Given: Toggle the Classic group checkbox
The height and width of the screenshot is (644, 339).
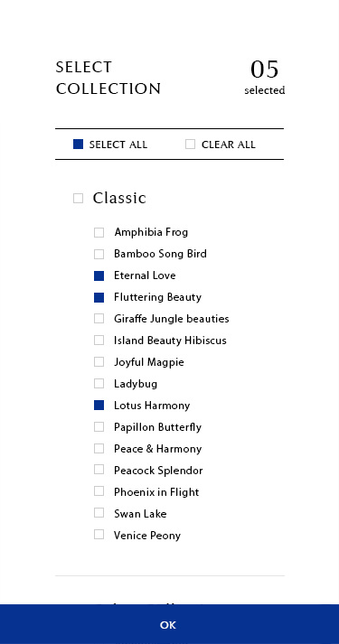Looking at the screenshot, I should (x=78, y=199).
